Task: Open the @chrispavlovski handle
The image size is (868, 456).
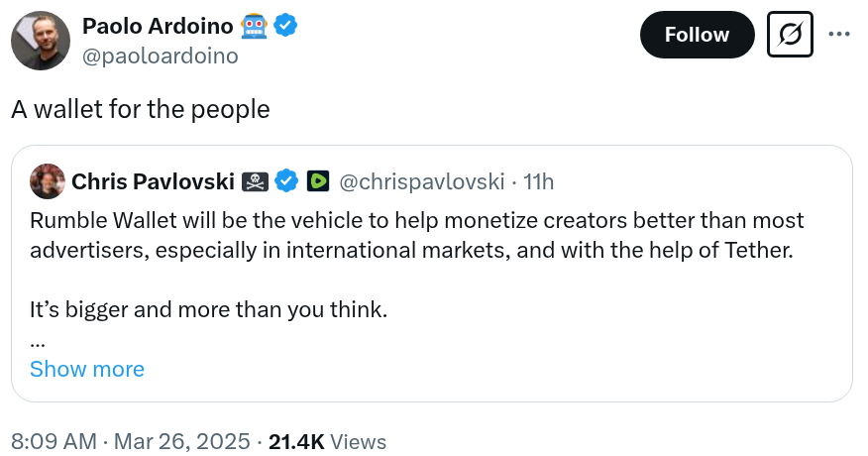Action: click(424, 181)
